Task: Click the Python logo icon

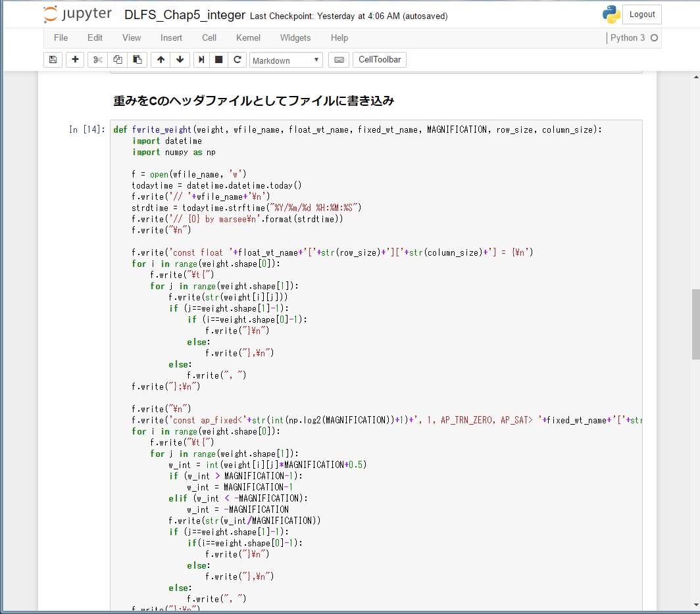Action: point(611,14)
